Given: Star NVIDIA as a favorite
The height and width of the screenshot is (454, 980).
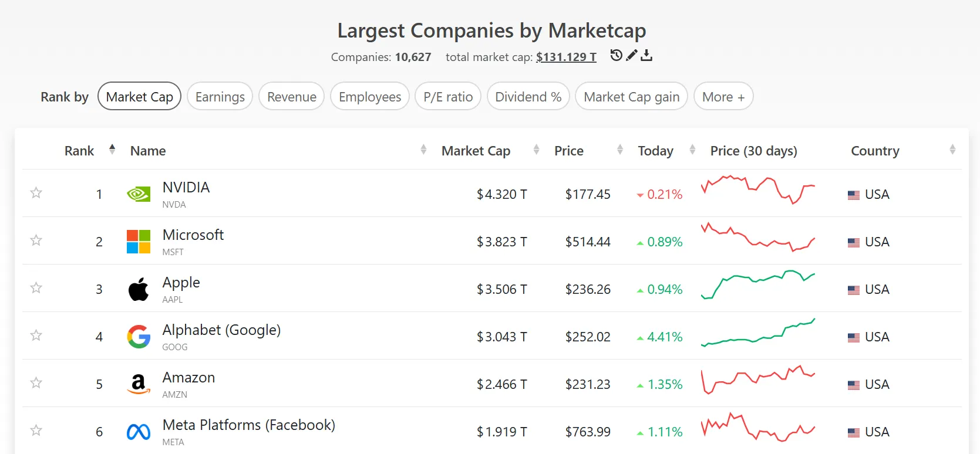Looking at the screenshot, I should coord(36,192).
